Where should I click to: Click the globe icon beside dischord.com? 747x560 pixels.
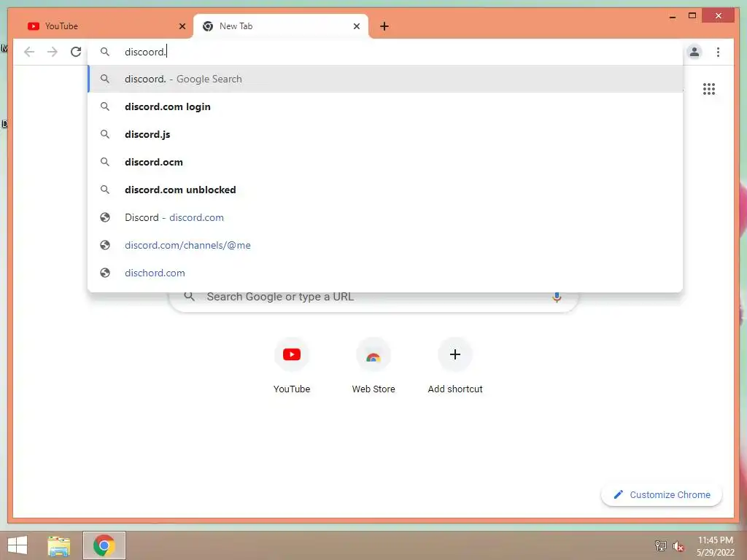105,273
